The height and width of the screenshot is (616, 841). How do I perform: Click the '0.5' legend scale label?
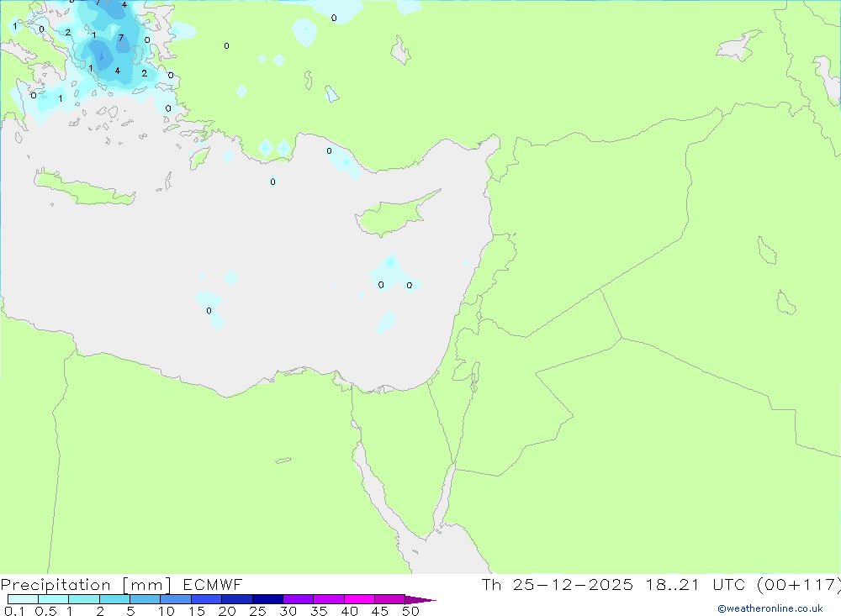tap(45, 611)
